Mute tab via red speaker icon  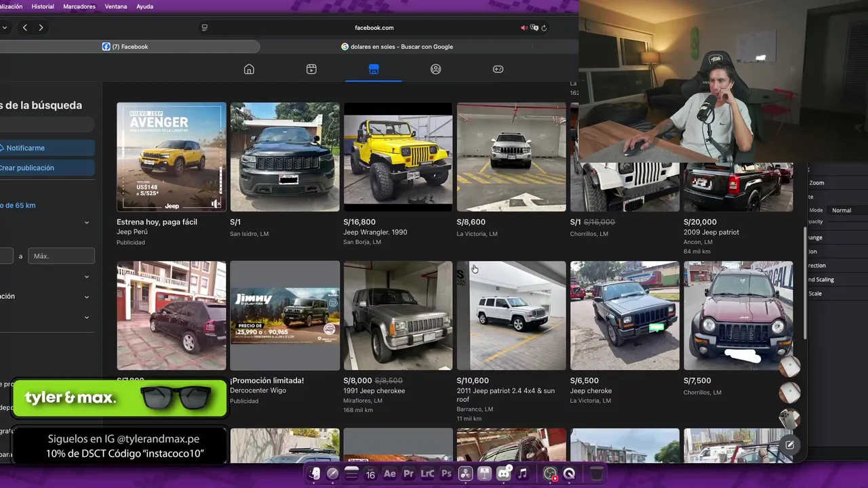coord(524,28)
